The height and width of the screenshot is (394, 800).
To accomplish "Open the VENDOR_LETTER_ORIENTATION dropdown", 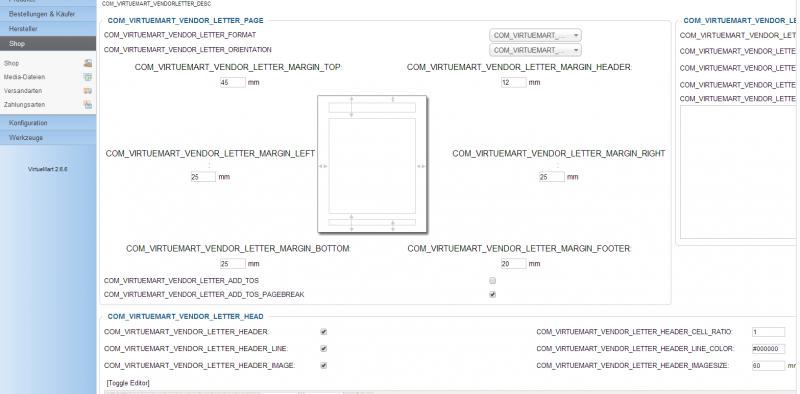I will (x=535, y=50).
